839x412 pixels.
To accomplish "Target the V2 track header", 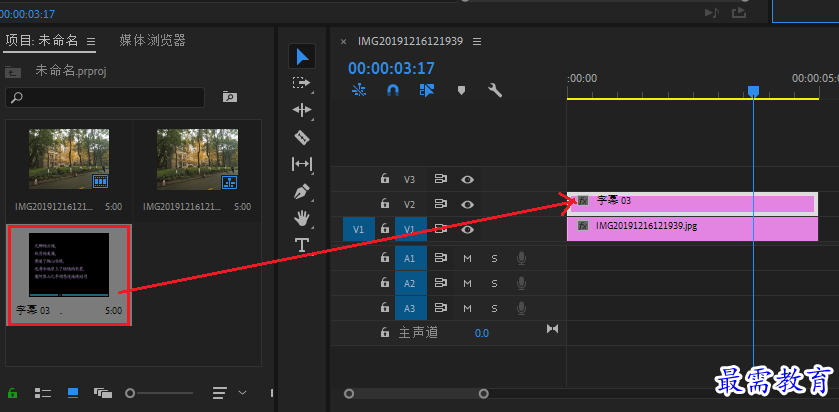I will coord(409,204).
